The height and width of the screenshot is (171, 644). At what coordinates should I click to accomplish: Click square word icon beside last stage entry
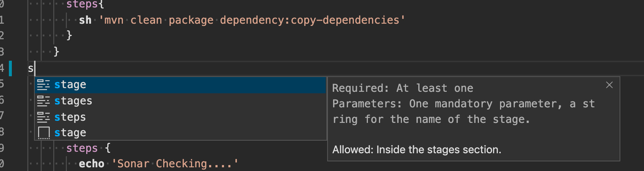coord(44,133)
